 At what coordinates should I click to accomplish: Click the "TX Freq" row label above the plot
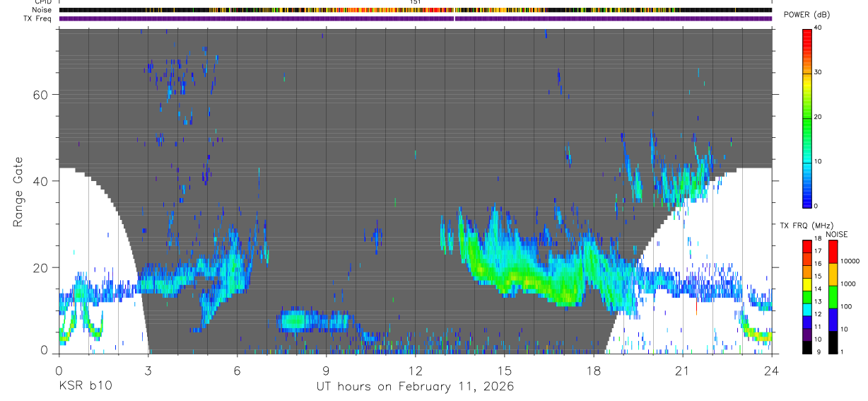(x=39, y=18)
